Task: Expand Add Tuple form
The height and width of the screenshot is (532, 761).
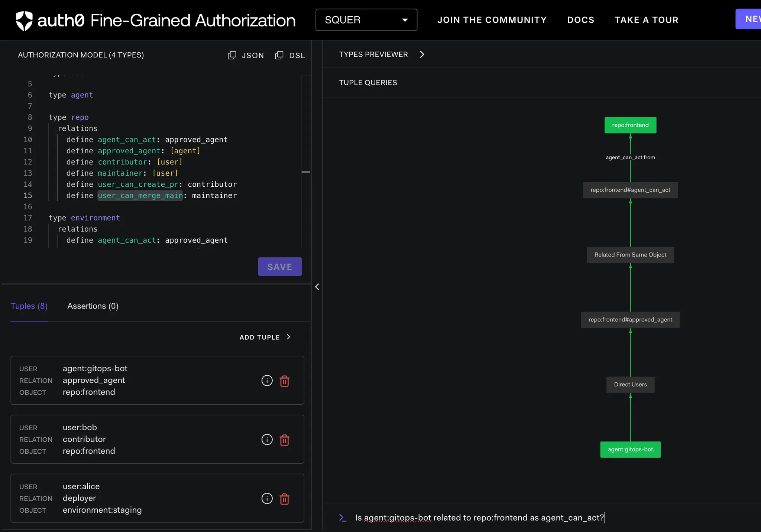Action: 265,337
